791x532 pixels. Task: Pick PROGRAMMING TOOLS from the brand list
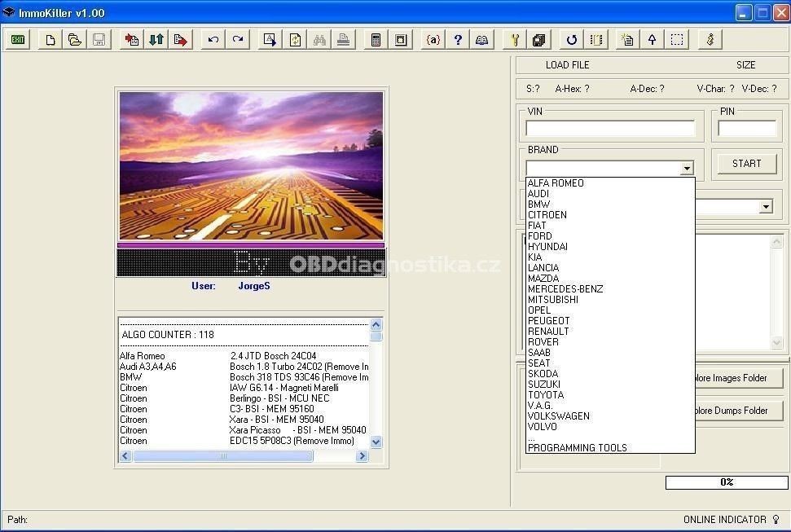[578, 448]
